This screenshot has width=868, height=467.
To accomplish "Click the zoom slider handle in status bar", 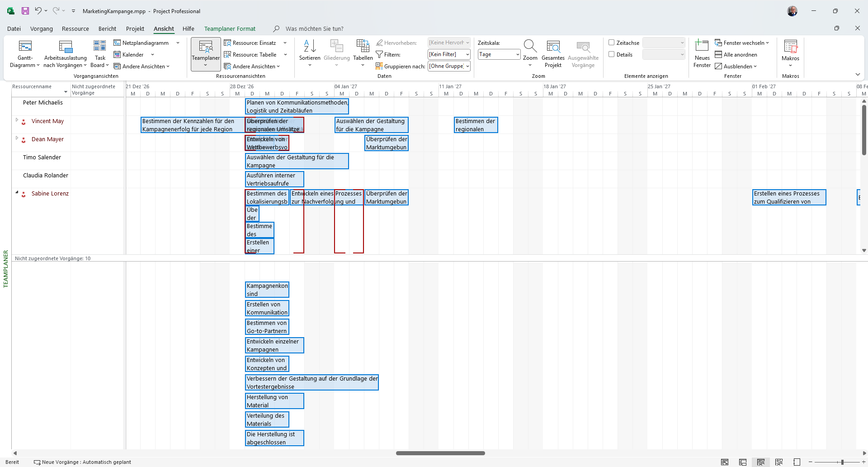I will pyautogui.click(x=842, y=462).
